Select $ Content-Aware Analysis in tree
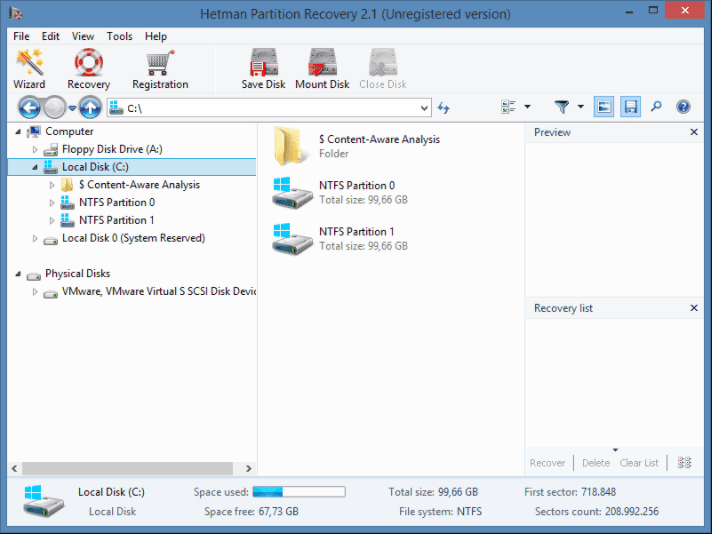712x534 pixels. coord(139,185)
